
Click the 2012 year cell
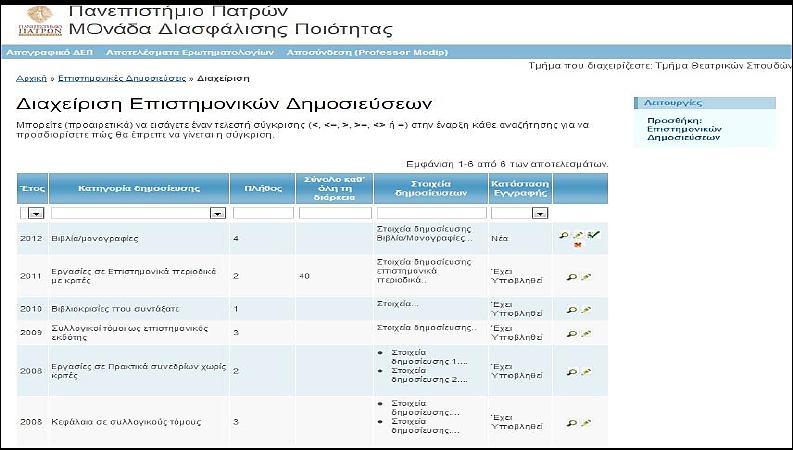point(31,238)
